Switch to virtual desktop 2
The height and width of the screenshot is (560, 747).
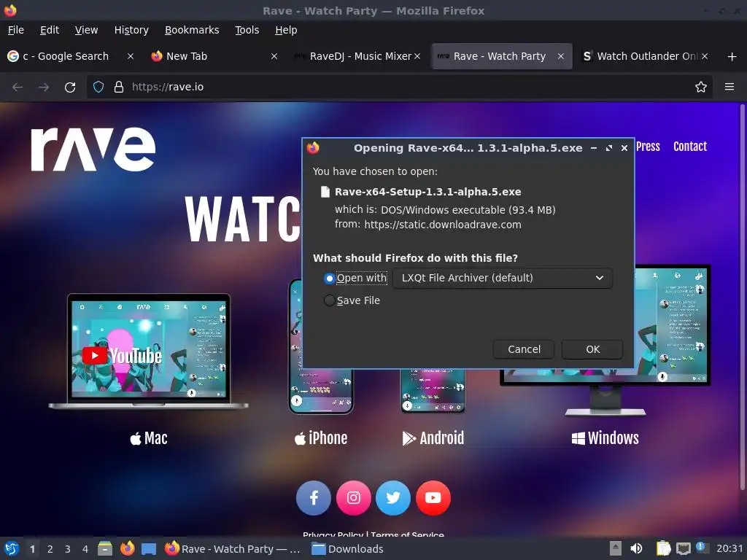[50, 549]
